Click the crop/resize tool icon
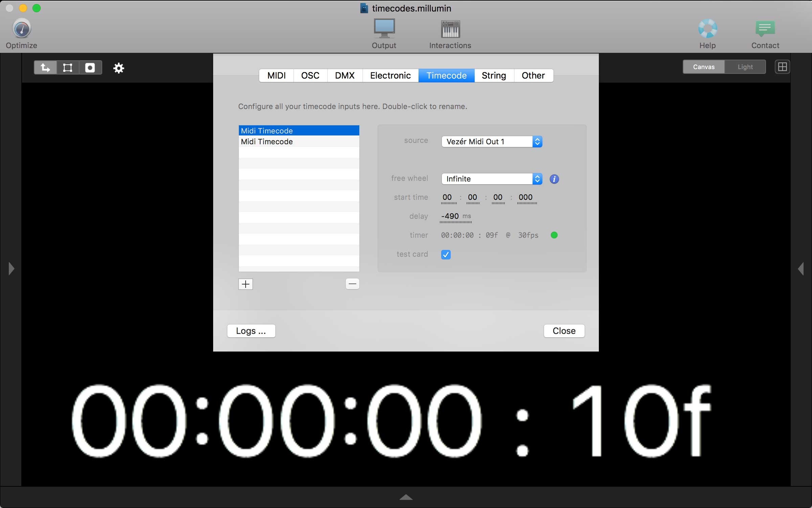Image resolution: width=812 pixels, height=508 pixels. click(68, 67)
